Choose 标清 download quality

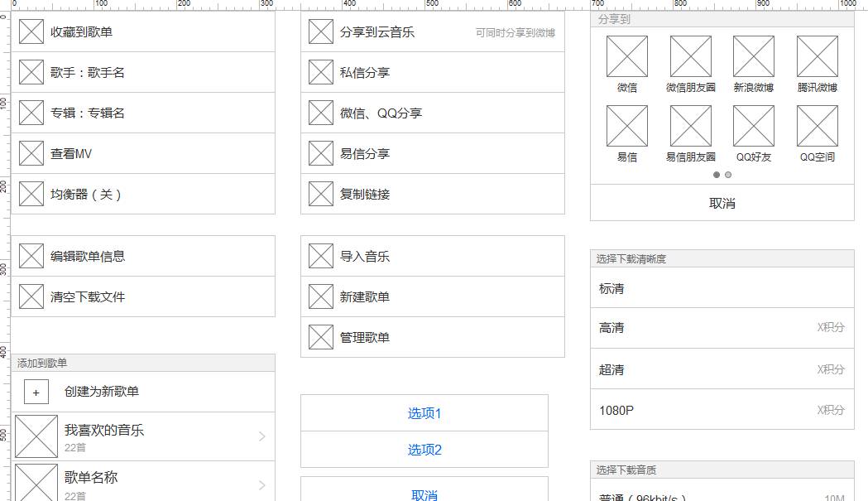(722, 287)
